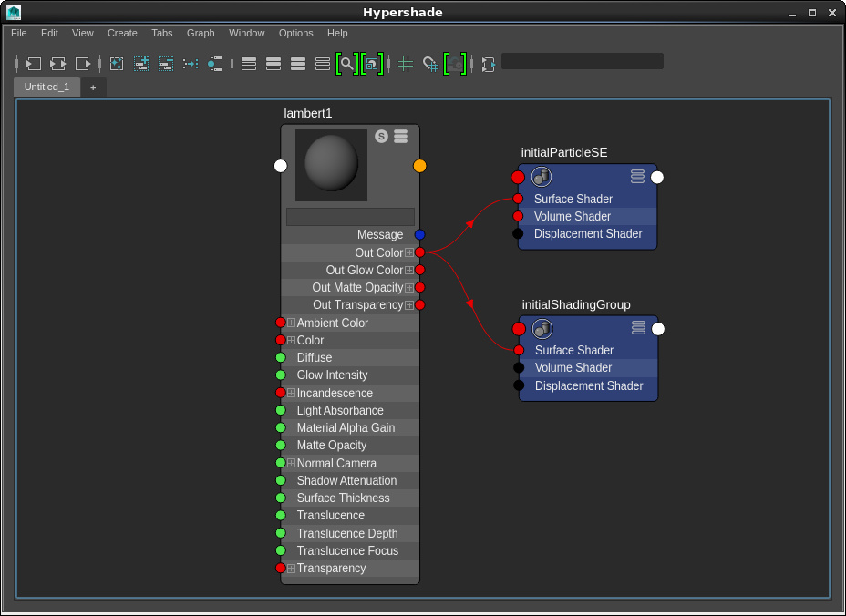Toggle the grid display icon in toolbar
This screenshot has width=846, height=616.
(406, 64)
